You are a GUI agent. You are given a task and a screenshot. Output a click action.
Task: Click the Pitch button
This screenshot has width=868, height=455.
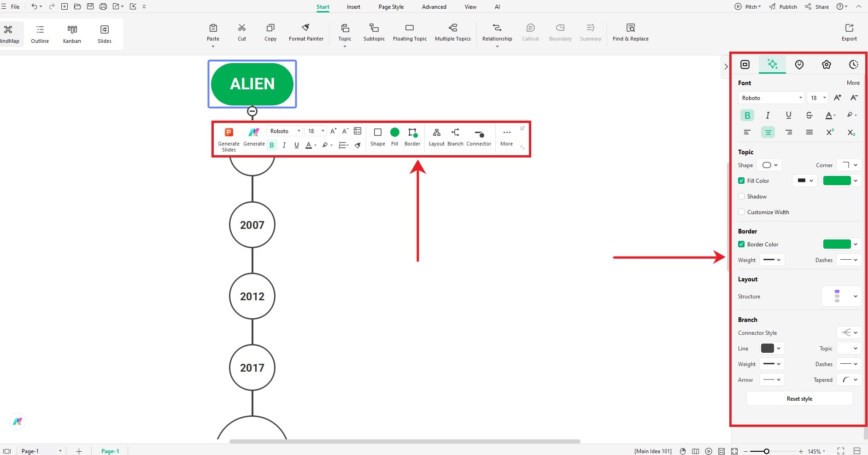tap(748, 6)
